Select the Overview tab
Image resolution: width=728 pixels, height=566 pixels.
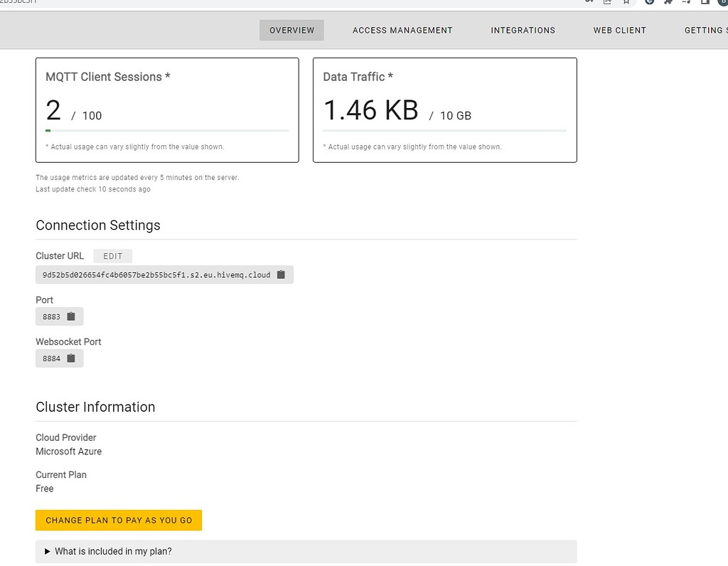[x=291, y=30]
